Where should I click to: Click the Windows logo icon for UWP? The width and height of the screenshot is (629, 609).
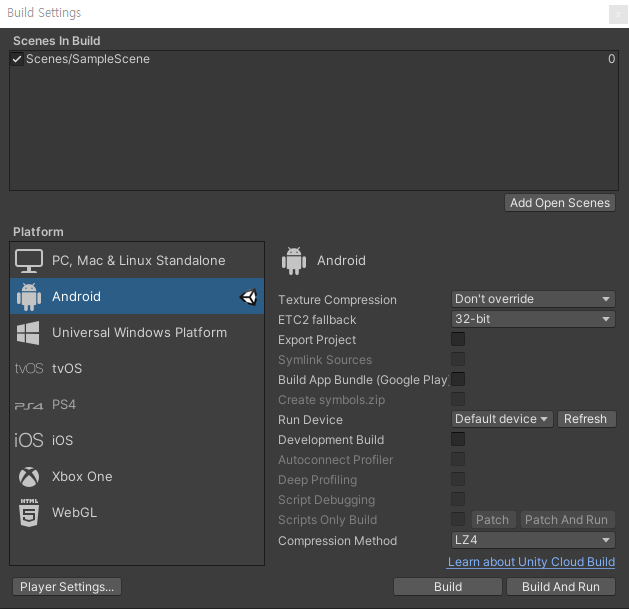coord(28,333)
